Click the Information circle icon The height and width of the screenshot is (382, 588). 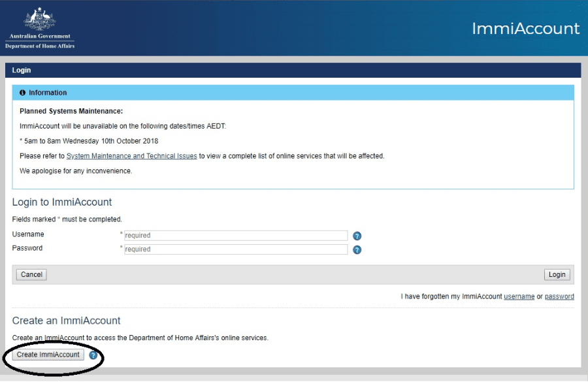[x=23, y=93]
